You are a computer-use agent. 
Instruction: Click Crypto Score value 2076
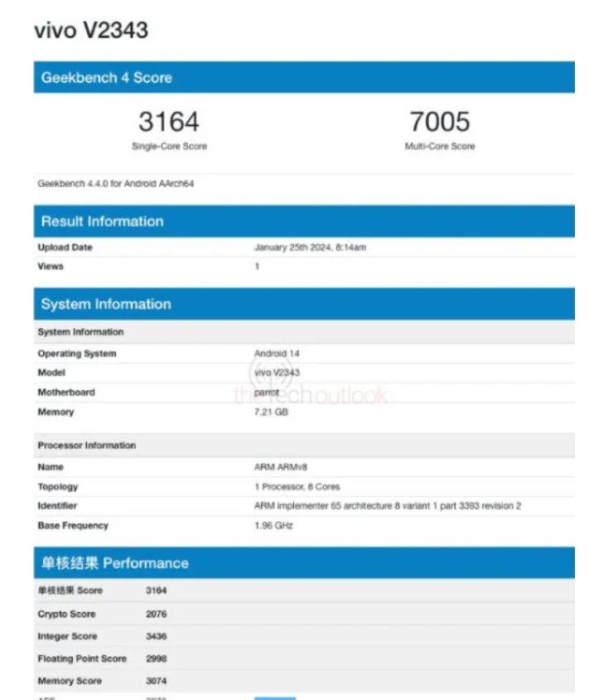click(x=157, y=615)
